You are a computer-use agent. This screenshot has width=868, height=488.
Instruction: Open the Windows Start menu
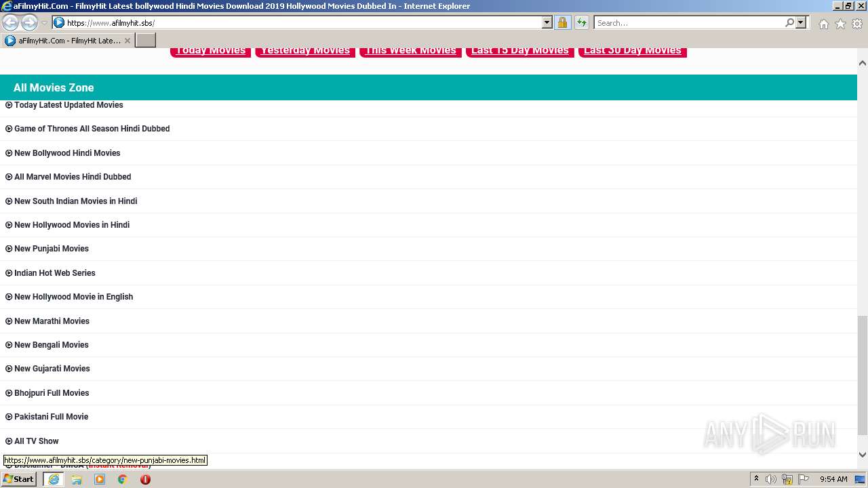19,479
